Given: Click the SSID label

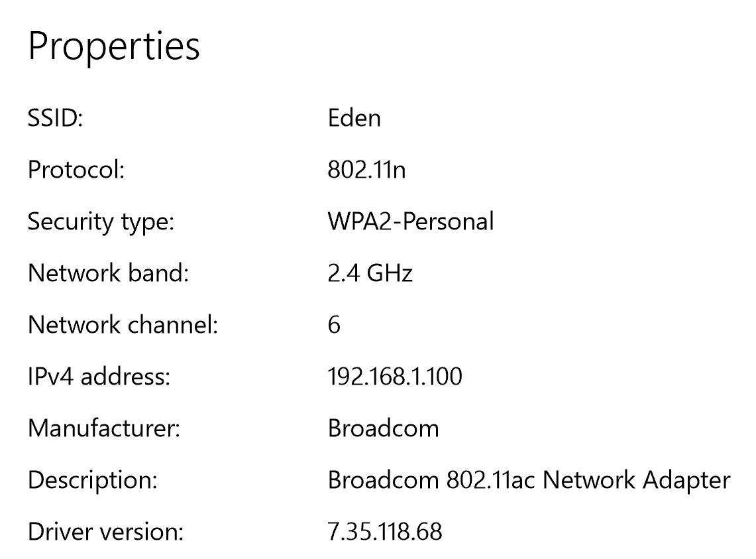Looking at the screenshot, I should click(55, 118).
